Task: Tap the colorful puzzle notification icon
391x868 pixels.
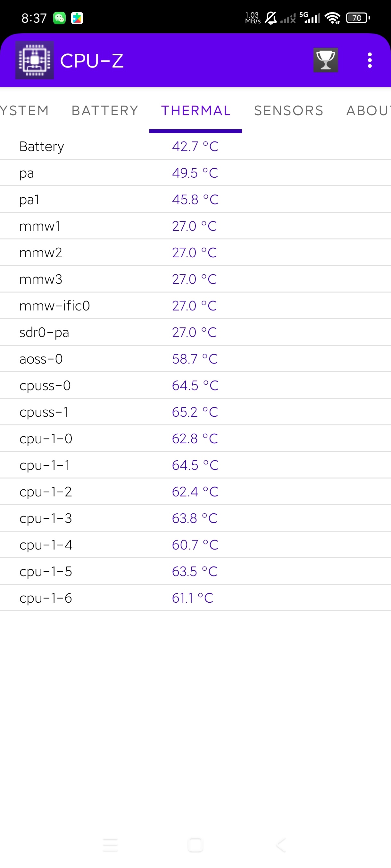Action: (x=77, y=18)
